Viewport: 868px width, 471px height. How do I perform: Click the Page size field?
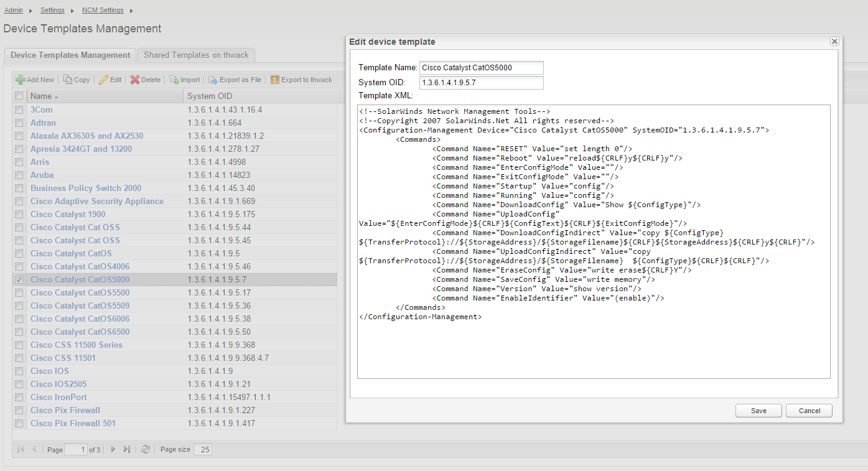click(203, 449)
